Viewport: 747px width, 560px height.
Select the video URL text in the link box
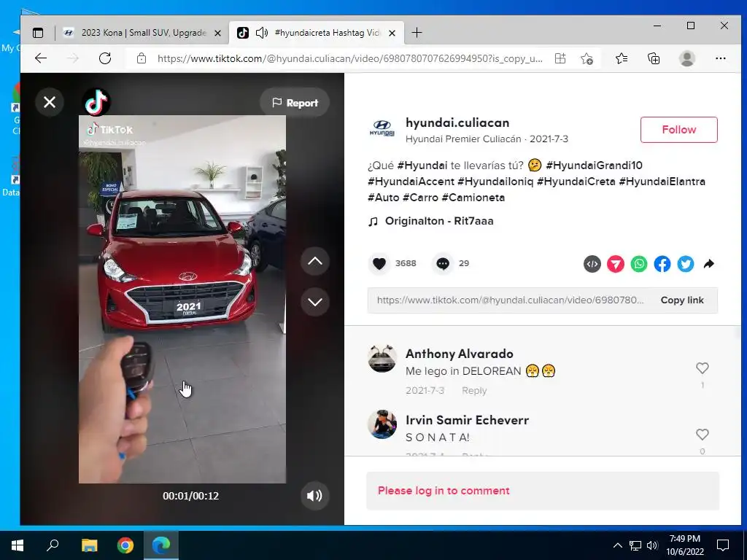(510, 300)
